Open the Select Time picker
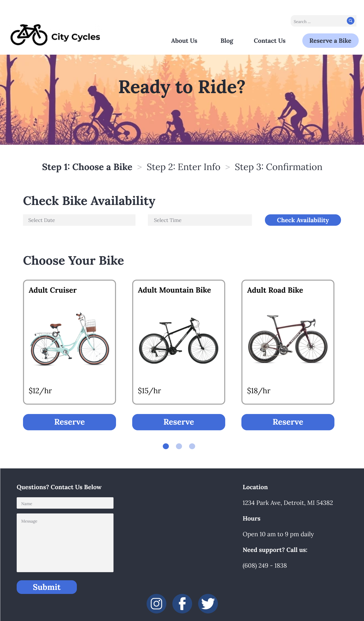This screenshot has width=364, height=621. pyautogui.click(x=200, y=220)
